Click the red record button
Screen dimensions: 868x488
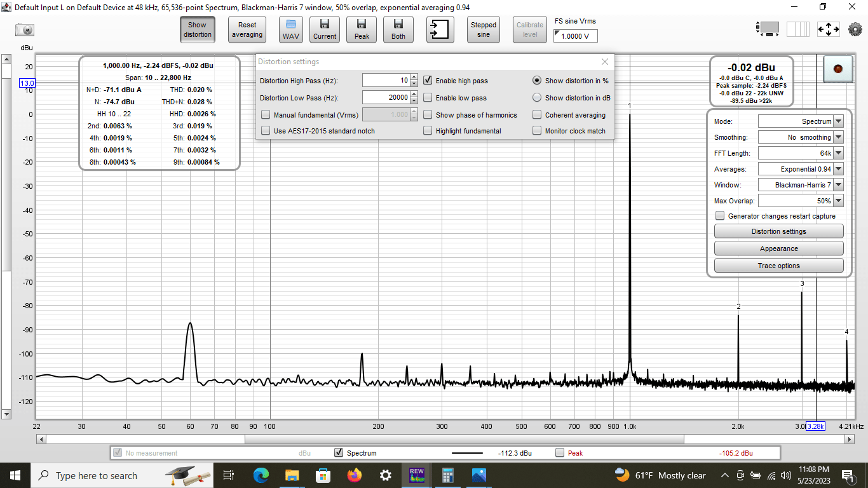pos(837,69)
